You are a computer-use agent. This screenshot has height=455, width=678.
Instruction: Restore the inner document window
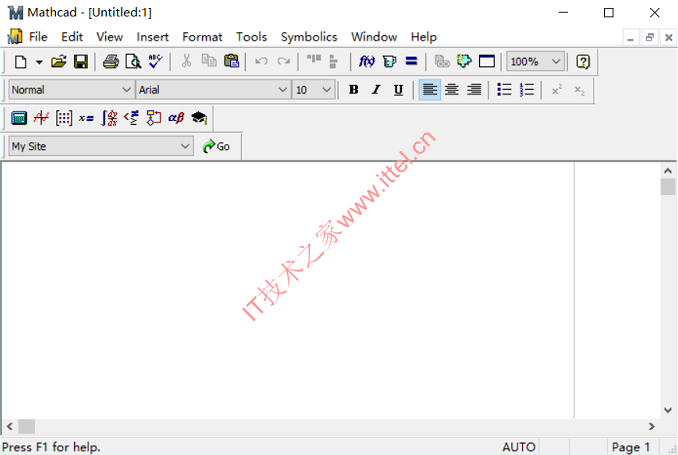coord(649,38)
